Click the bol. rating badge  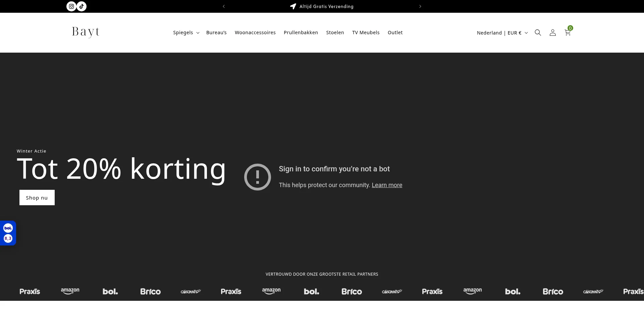tap(8, 233)
